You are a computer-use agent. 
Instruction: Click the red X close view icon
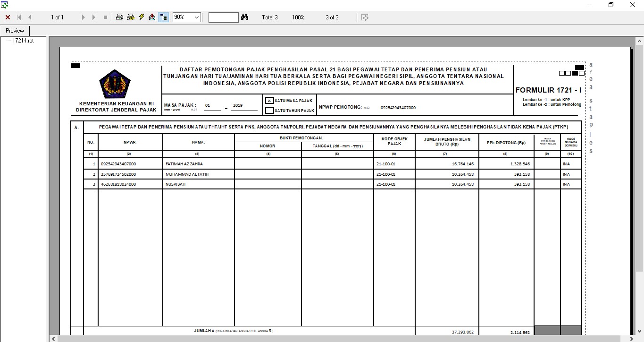coord(8,17)
